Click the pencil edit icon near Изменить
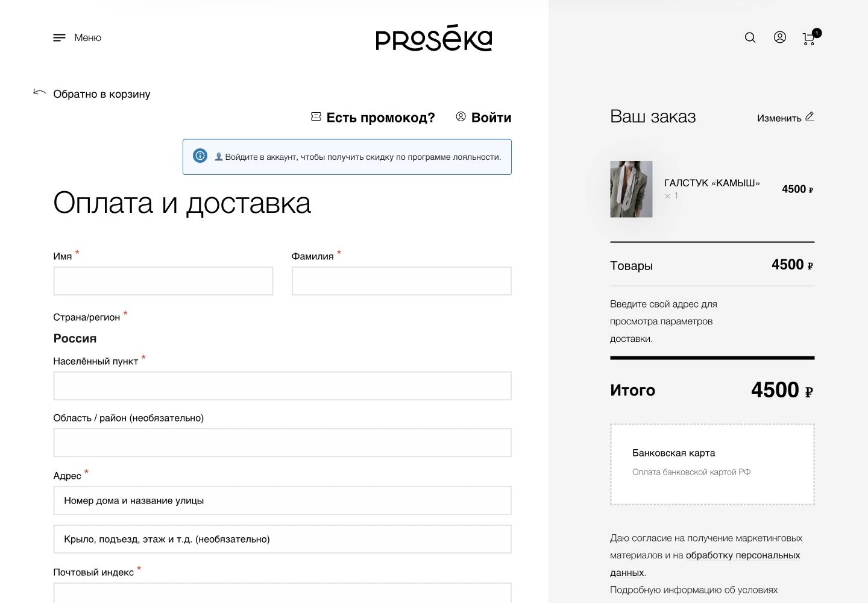 pyautogui.click(x=810, y=116)
